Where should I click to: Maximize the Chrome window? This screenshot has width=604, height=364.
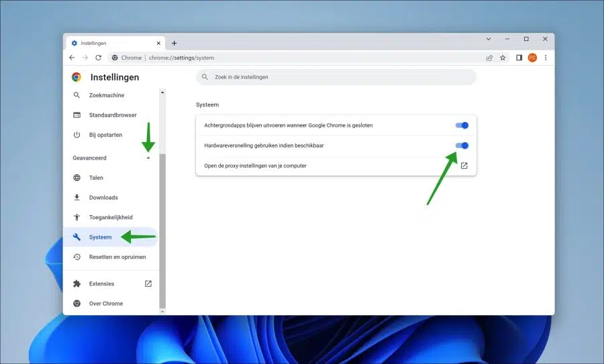point(526,39)
